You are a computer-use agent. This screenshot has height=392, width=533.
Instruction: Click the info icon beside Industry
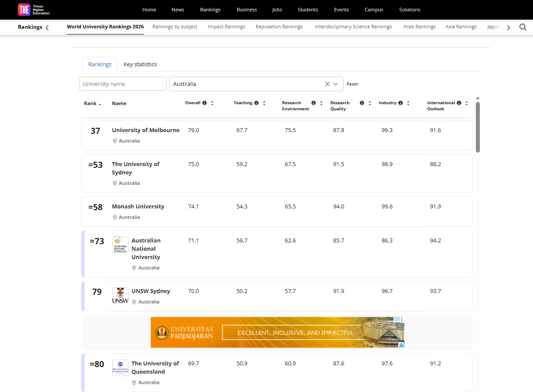pyautogui.click(x=400, y=103)
